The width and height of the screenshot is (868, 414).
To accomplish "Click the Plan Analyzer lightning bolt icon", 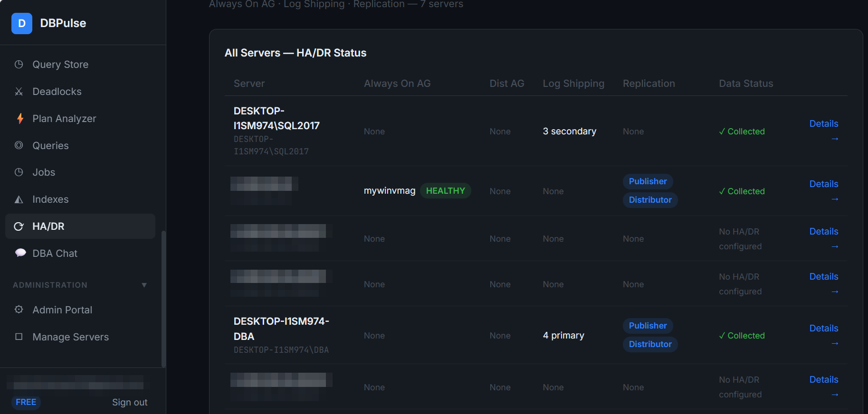I will 20,118.
